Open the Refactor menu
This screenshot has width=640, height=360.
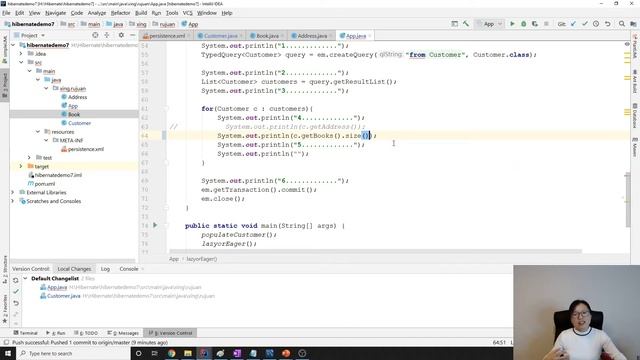pyautogui.click(x=120, y=13)
